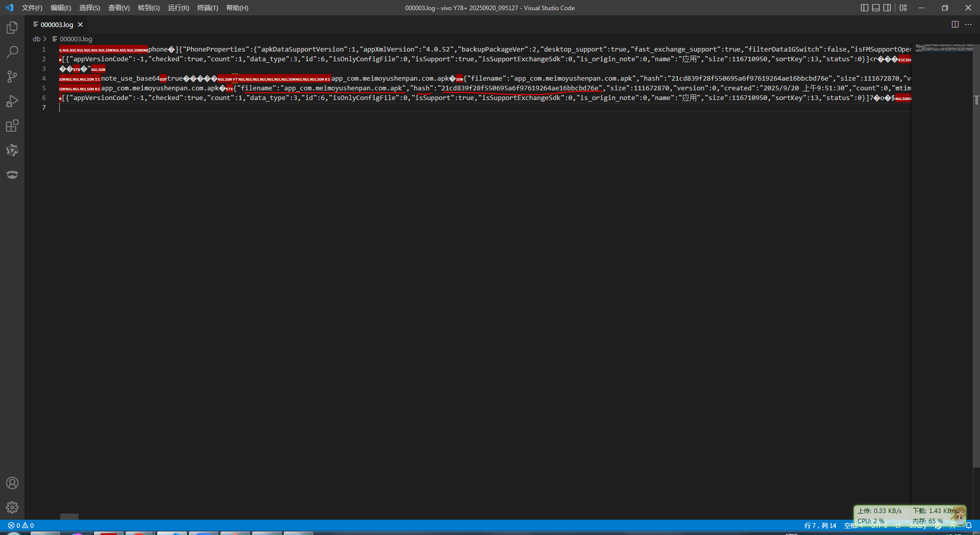The image size is (980, 535).
Task: Open the Customize Layout icon
Action: (903, 8)
